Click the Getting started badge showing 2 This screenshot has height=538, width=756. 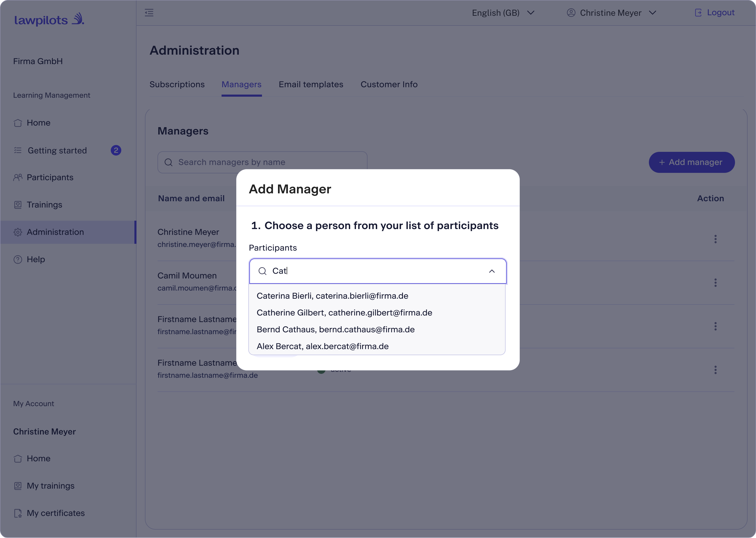[116, 151]
